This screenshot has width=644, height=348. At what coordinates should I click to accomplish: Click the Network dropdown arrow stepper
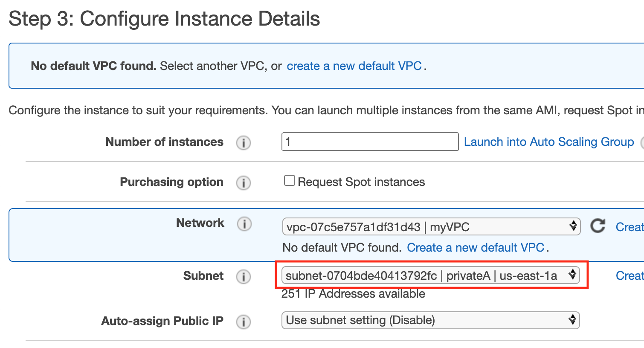point(573,226)
